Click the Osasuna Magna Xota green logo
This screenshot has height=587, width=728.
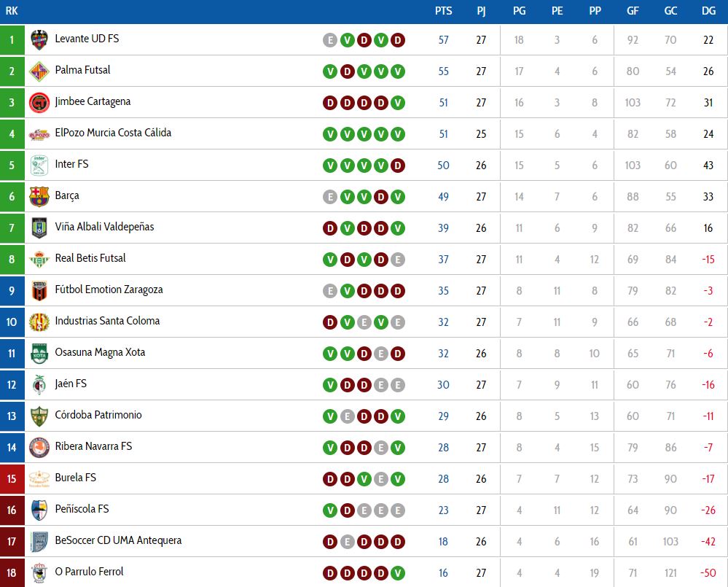tap(39, 354)
